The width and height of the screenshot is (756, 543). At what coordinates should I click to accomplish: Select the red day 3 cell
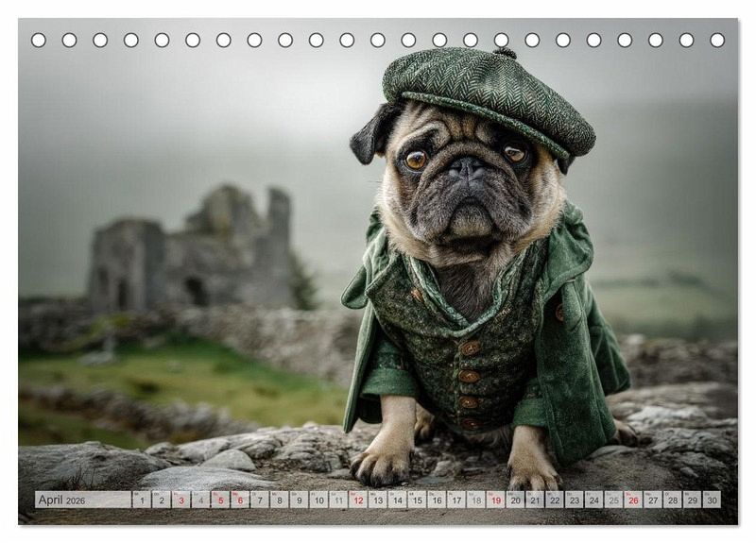(x=180, y=501)
